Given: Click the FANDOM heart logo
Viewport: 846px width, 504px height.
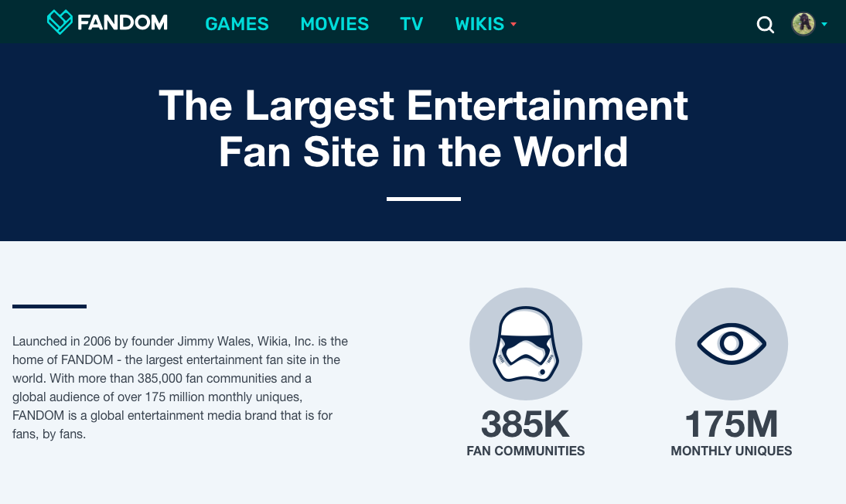Looking at the screenshot, I should [60, 22].
